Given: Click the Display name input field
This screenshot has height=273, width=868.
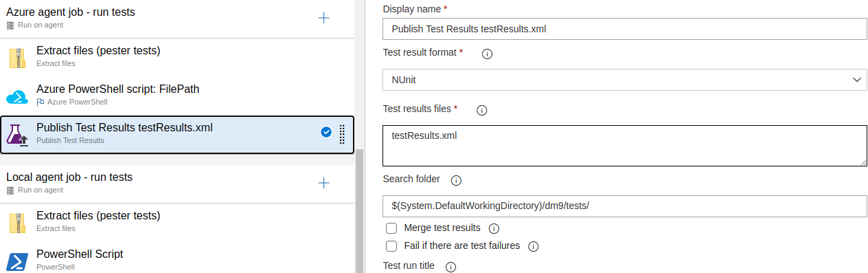Looking at the screenshot, I should [x=625, y=29].
